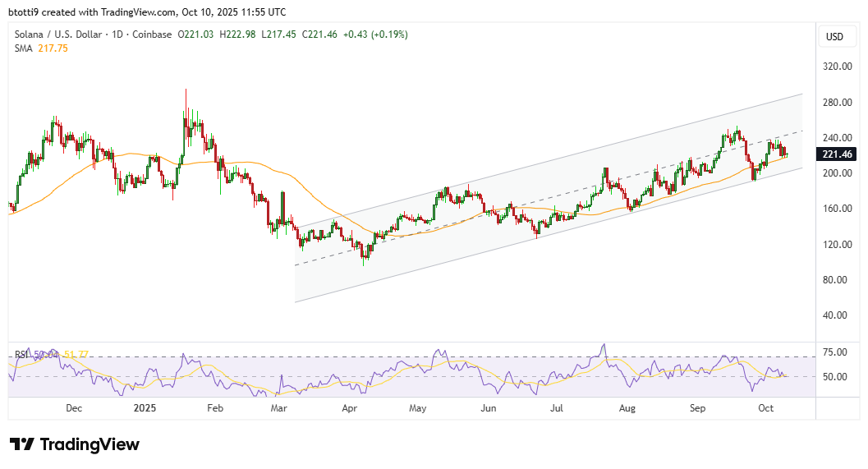Select the Oct marker on time axis
Screen dimensions: 868x469
tap(765, 407)
